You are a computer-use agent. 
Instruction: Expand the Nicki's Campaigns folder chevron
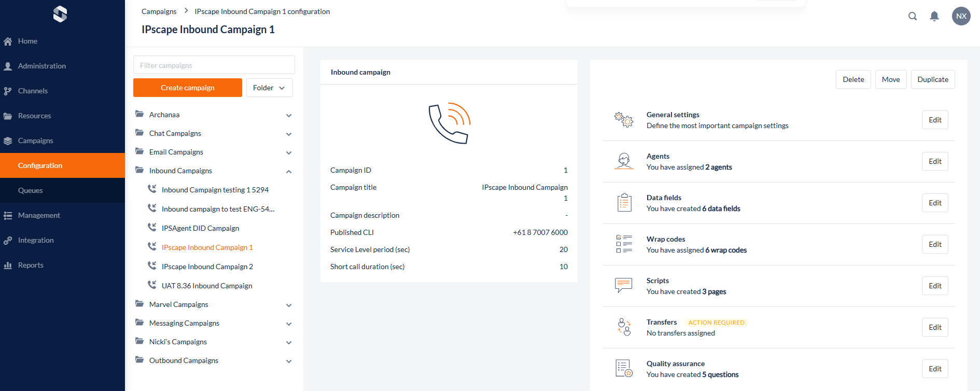pyautogui.click(x=289, y=342)
